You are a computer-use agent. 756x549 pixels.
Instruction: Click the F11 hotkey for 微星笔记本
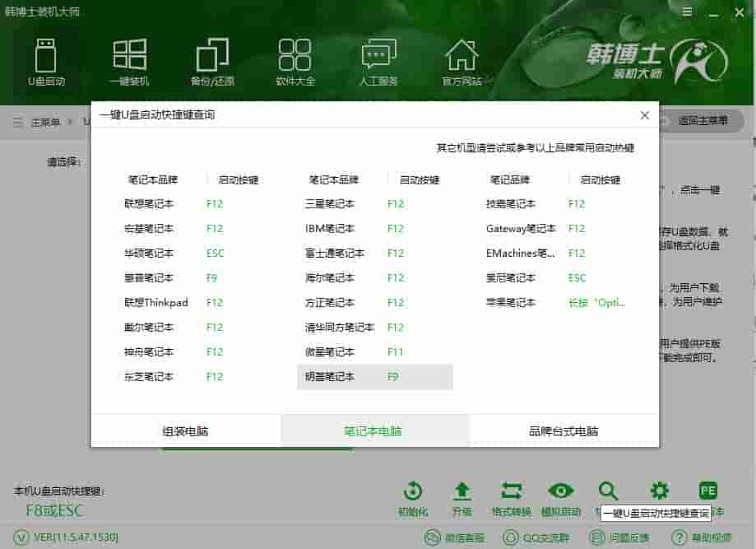tap(395, 351)
